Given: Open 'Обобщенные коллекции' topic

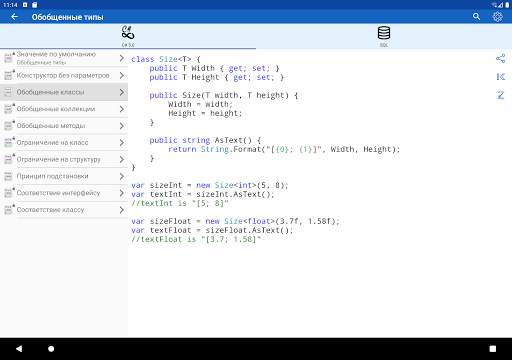Looking at the screenshot, I should tap(64, 109).
